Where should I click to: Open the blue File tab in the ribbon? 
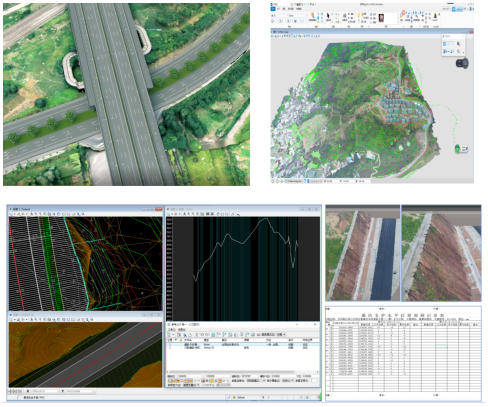(273, 9)
